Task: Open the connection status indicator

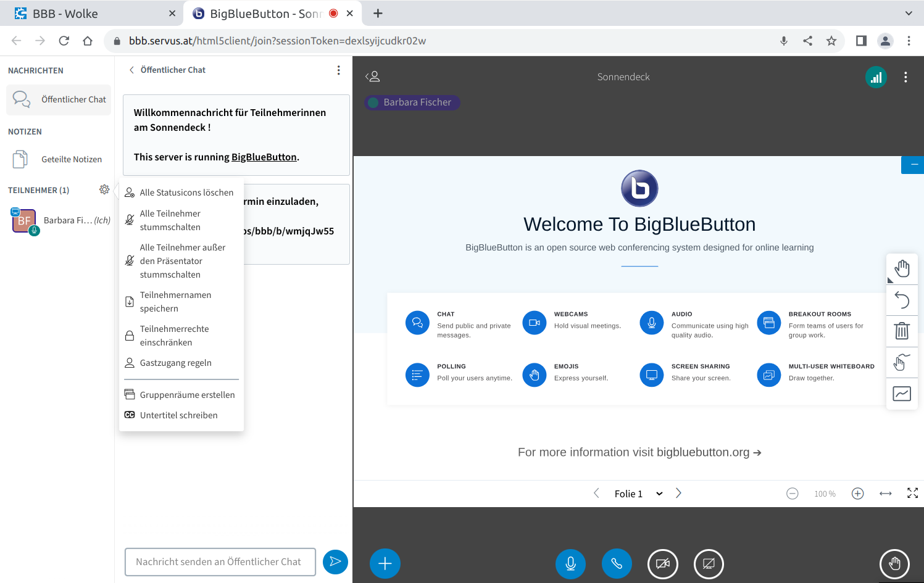Action: click(876, 77)
